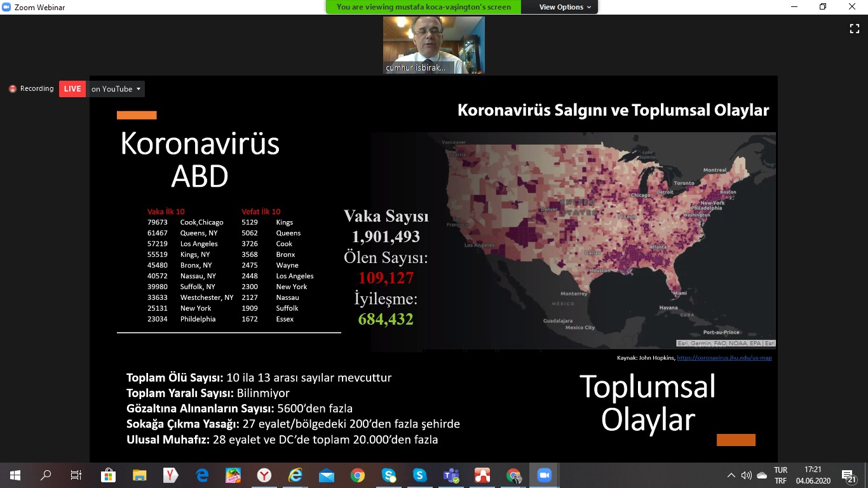Viewport: 868px width, 488px height.
Task: Open the Johns Hopkins coronavirus map link
Action: (x=724, y=358)
